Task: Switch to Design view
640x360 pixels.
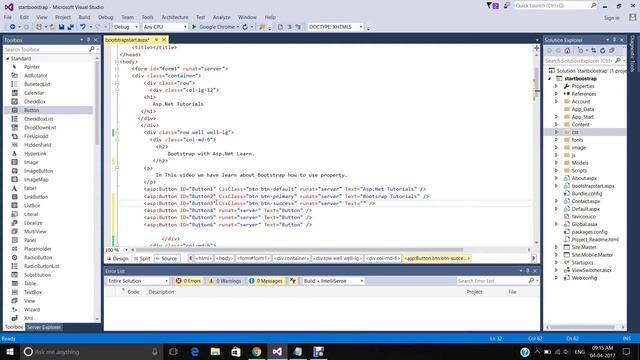Action: pyautogui.click(x=118, y=258)
